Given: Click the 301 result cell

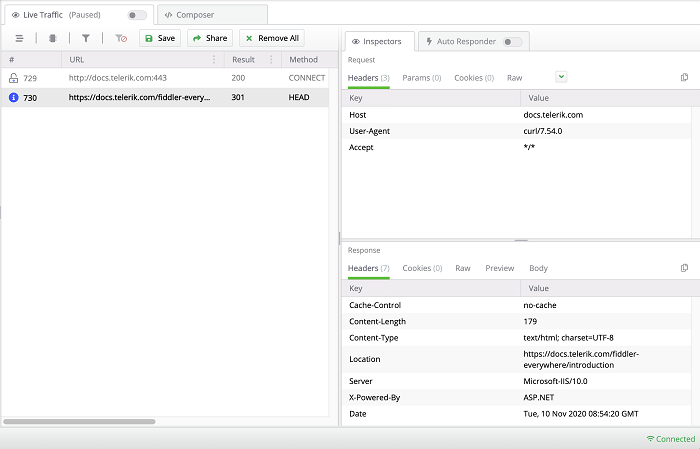Looking at the screenshot, I should pyautogui.click(x=238, y=97).
